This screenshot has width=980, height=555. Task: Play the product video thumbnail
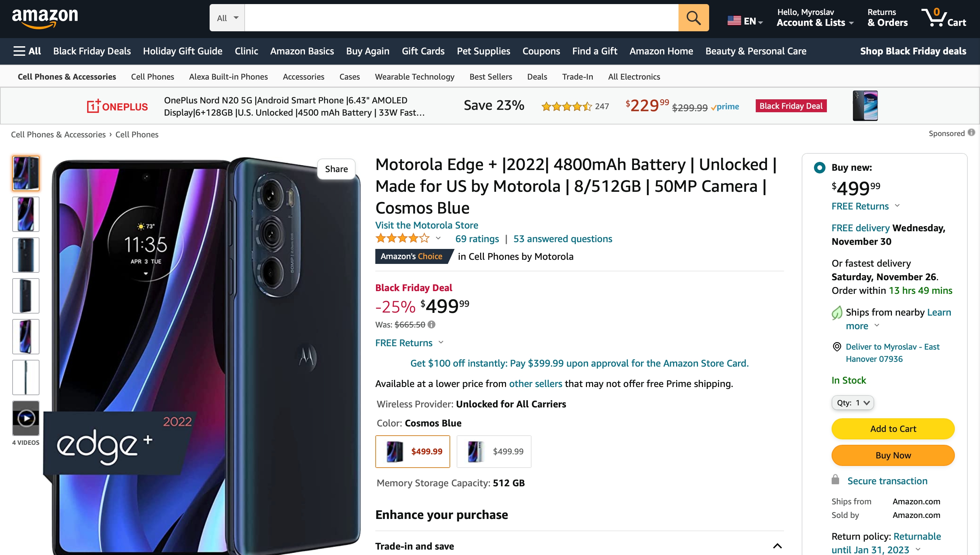tap(26, 418)
